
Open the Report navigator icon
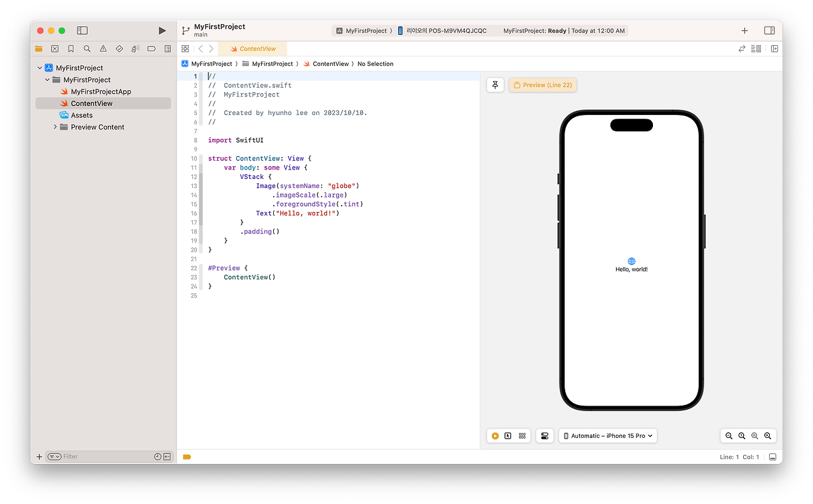pyautogui.click(x=167, y=48)
